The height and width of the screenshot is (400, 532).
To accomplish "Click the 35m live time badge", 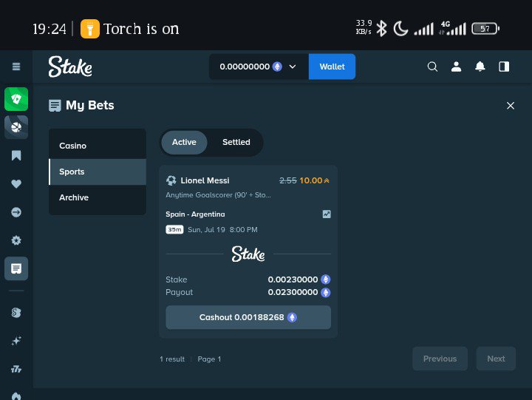I will click(174, 229).
